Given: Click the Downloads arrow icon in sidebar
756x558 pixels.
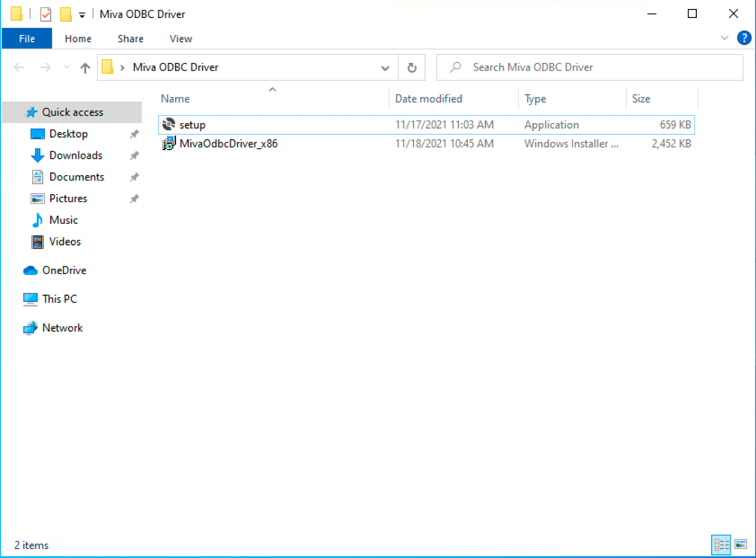Looking at the screenshot, I should coord(38,155).
